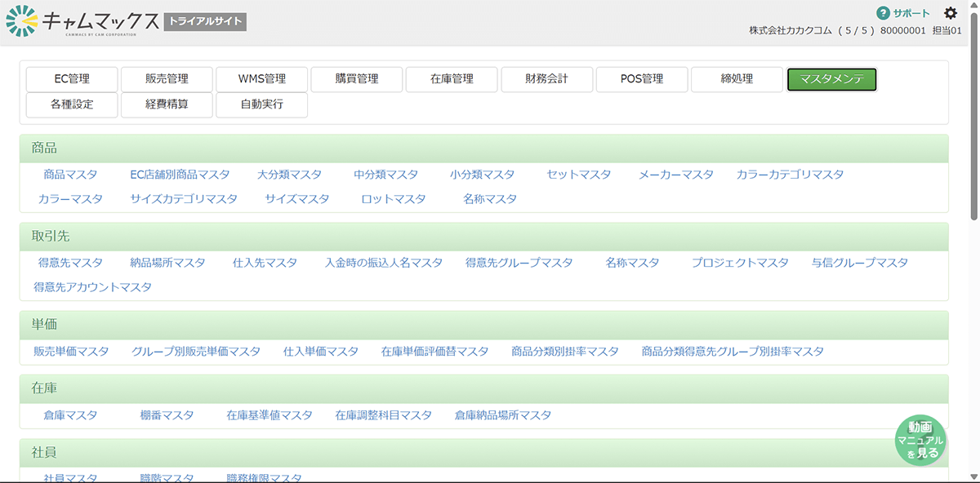
Task: Click the 自動実行 tab
Action: coord(261,104)
